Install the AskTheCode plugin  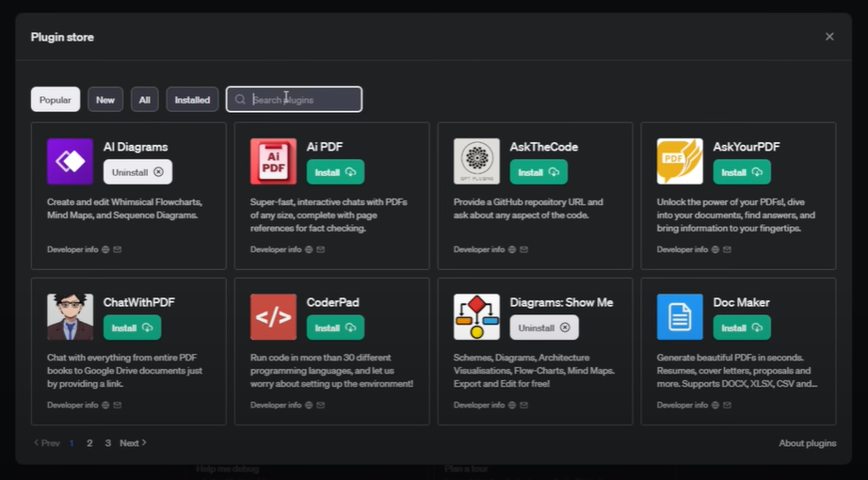[538, 172]
